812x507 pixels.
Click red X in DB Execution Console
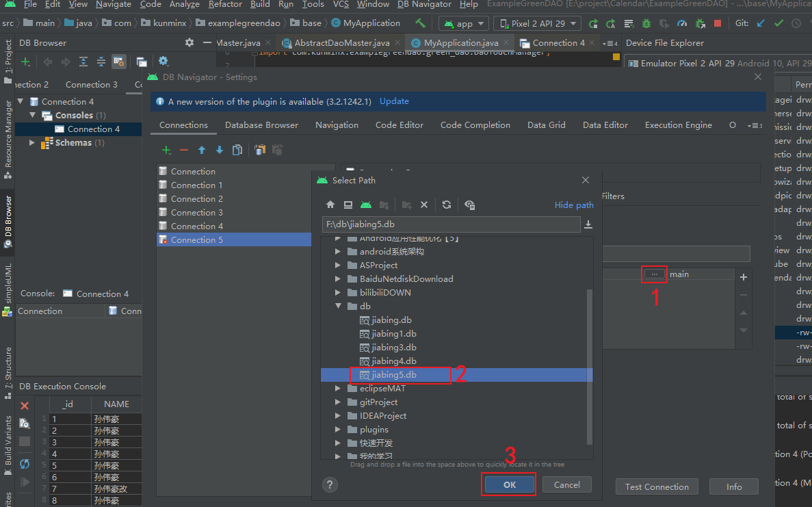tap(25, 406)
